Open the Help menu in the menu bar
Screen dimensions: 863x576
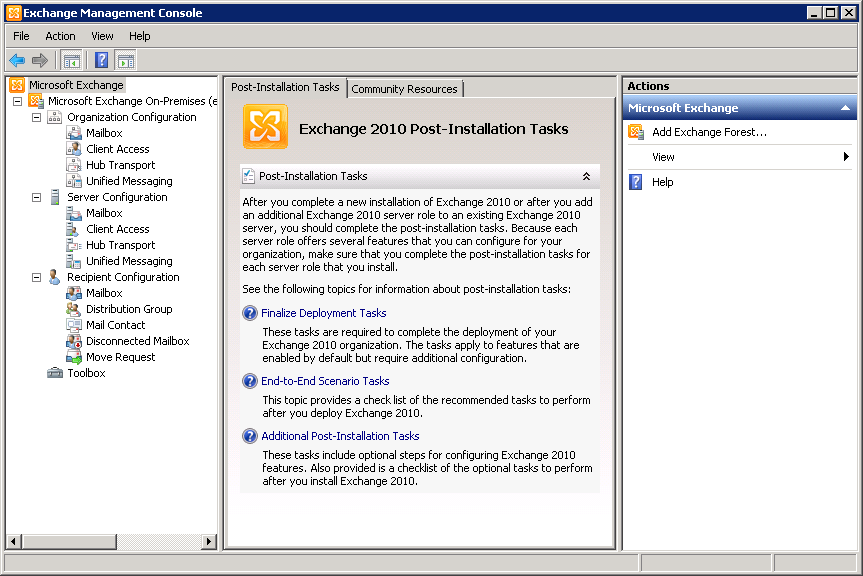(140, 36)
